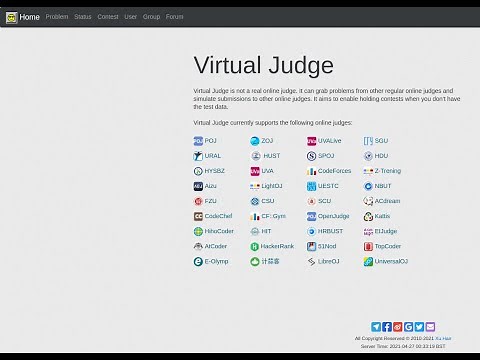
Task: Click the TopCoder judge icon
Action: [368, 246]
